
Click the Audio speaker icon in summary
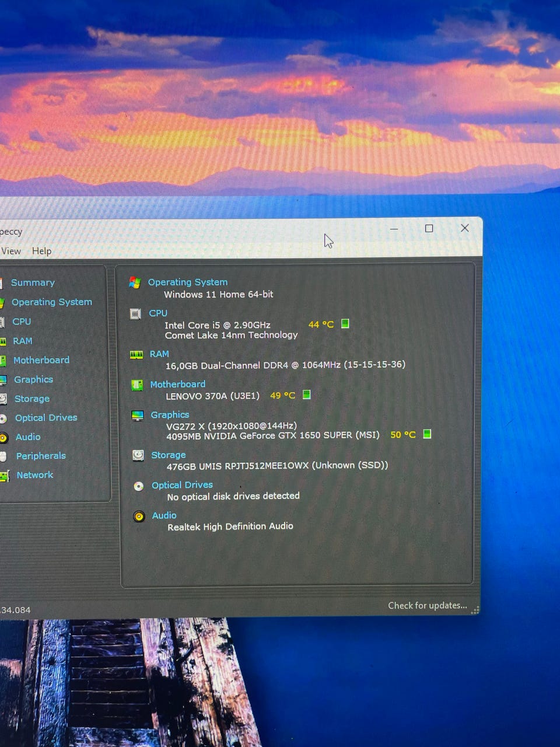pyautogui.click(x=139, y=516)
